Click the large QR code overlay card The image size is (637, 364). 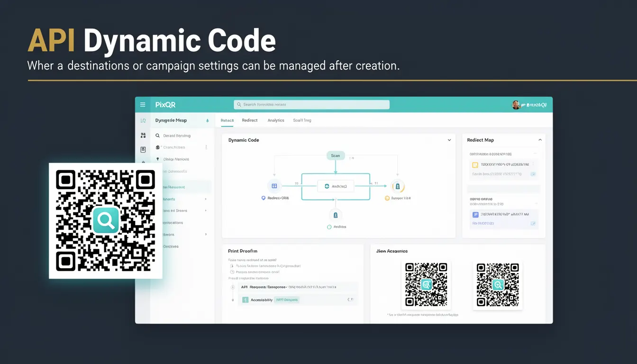click(x=106, y=221)
